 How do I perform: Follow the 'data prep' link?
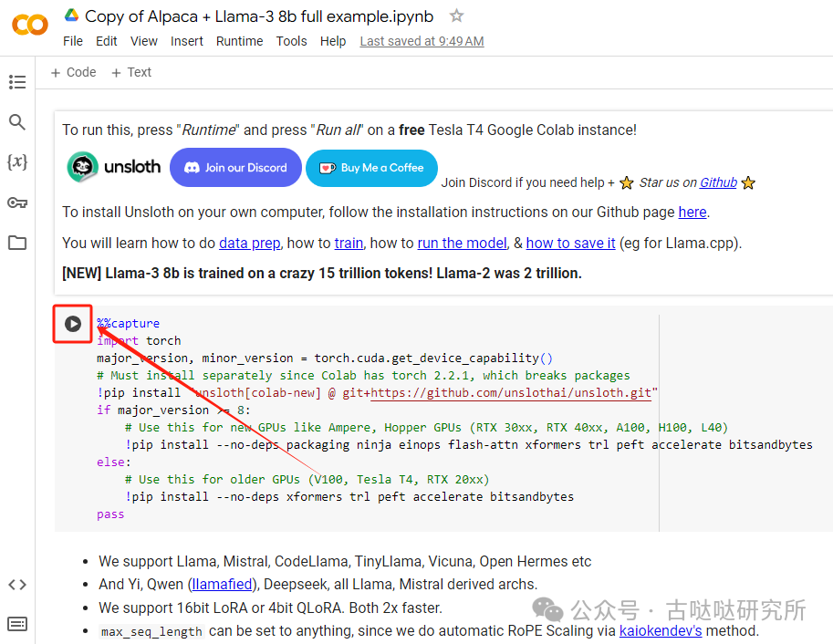click(x=250, y=243)
